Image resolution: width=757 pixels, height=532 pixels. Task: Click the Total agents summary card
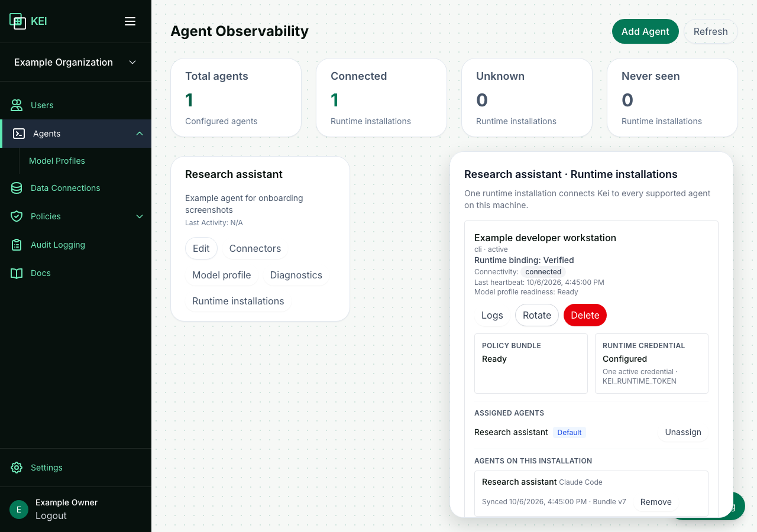coord(236,98)
